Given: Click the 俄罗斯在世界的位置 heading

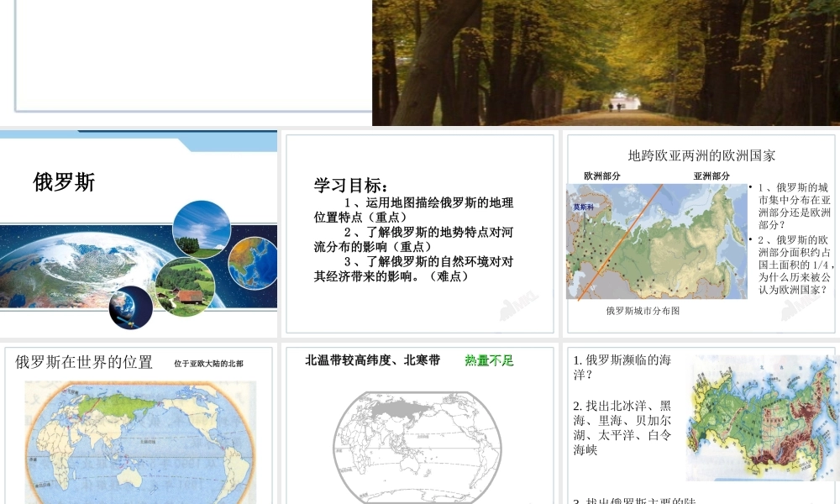Looking at the screenshot, I should (x=84, y=362).
